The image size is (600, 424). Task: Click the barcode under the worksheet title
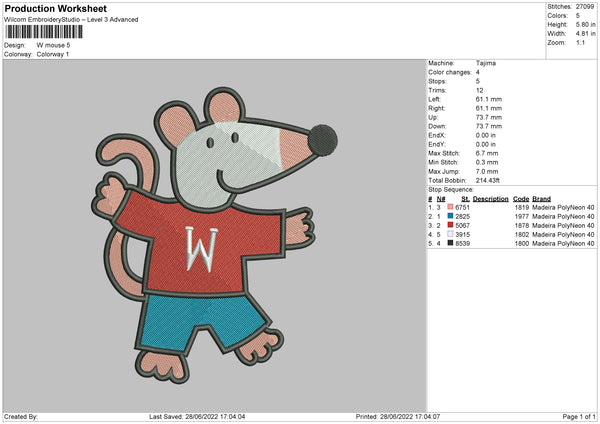[x=44, y=32]
